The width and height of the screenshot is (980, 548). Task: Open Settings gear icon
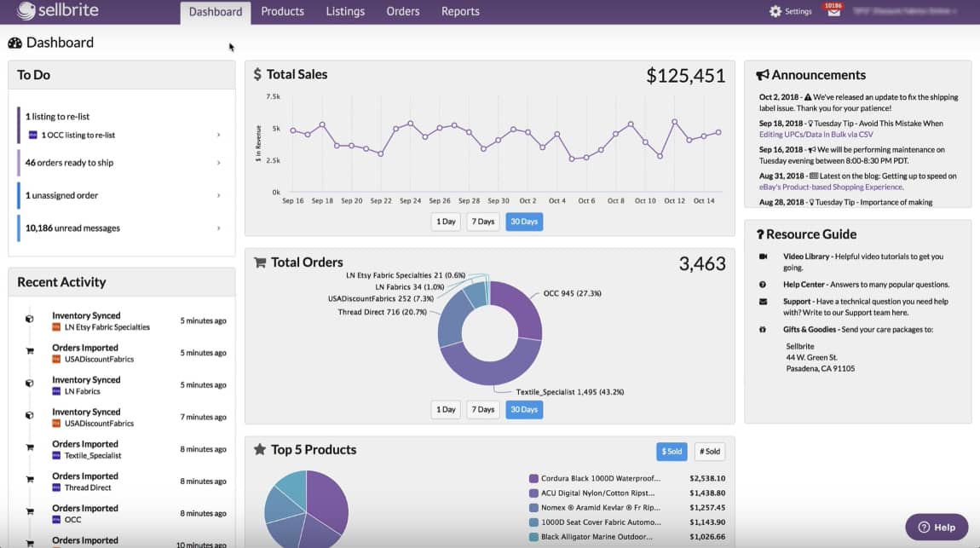[x=775, y=11]
